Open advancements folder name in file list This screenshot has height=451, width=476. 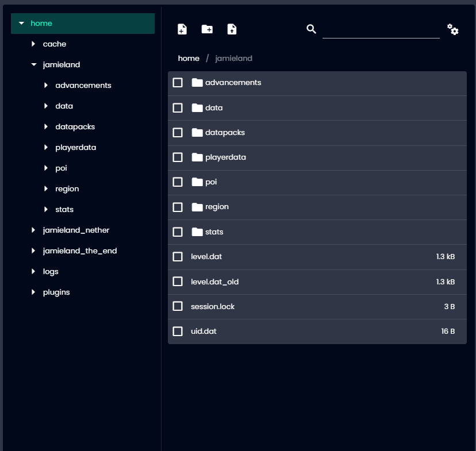[233, 83]
